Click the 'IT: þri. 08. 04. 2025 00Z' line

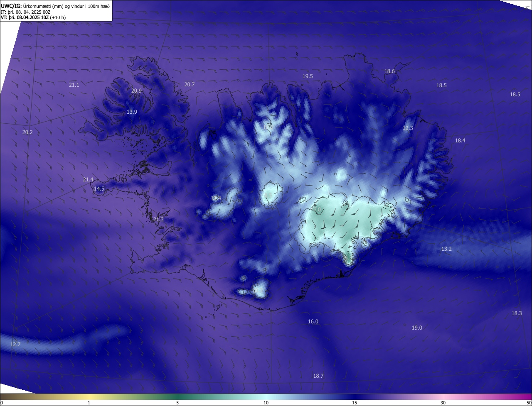click(26, 12)
